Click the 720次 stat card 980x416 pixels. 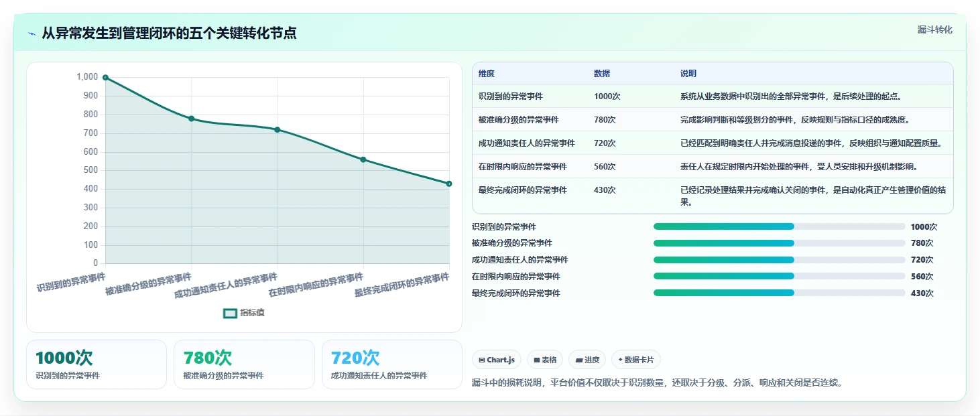[x=392, y=364]
